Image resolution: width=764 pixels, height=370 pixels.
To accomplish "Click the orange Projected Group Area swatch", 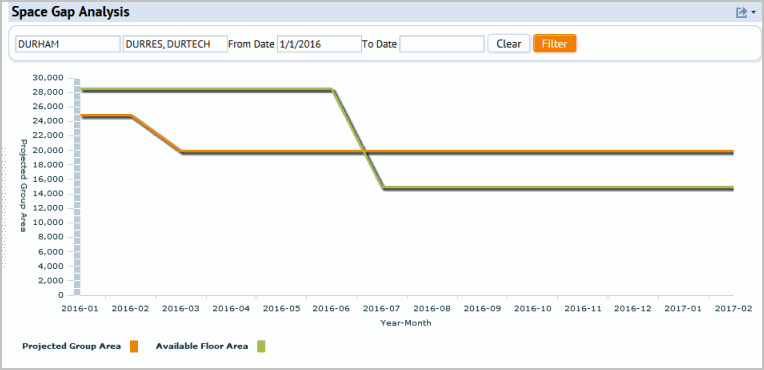I will [x=134, y=347].
